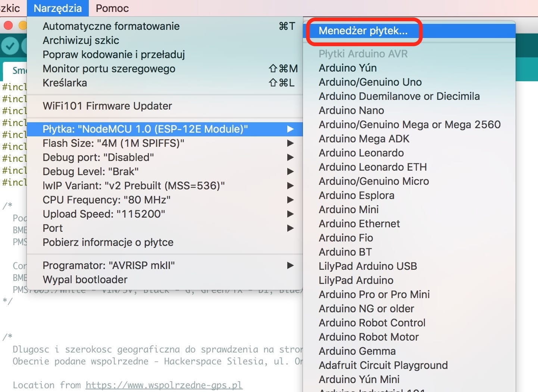Expand the Programator AVRISP mkII submenu
This screenshot has width=538, height=392.
pyautogui.click(x=165, y=265)
